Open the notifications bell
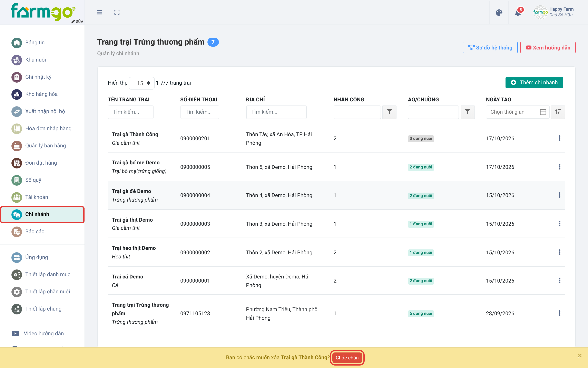 pos(518,13)
